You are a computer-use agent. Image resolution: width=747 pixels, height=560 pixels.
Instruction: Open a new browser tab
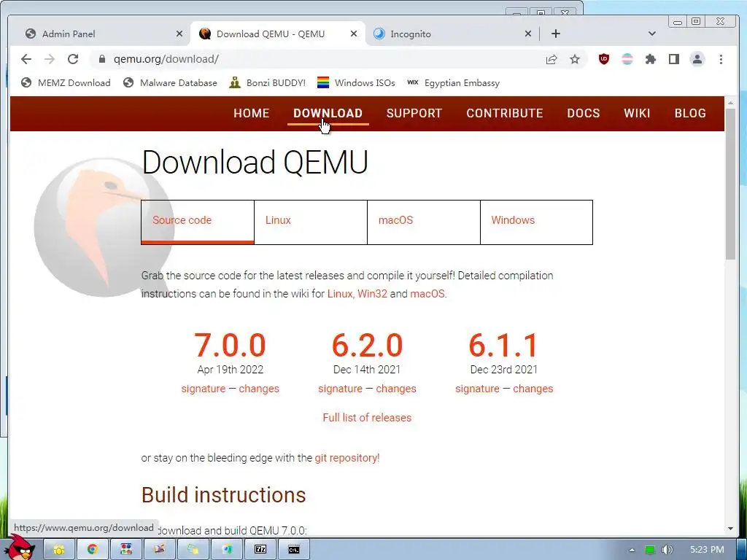(555, 34)
